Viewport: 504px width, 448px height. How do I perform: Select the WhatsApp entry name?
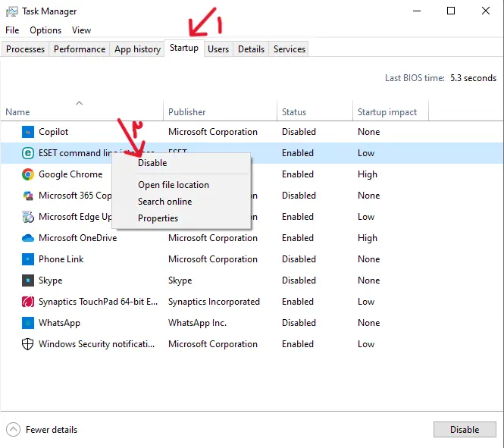59,323
